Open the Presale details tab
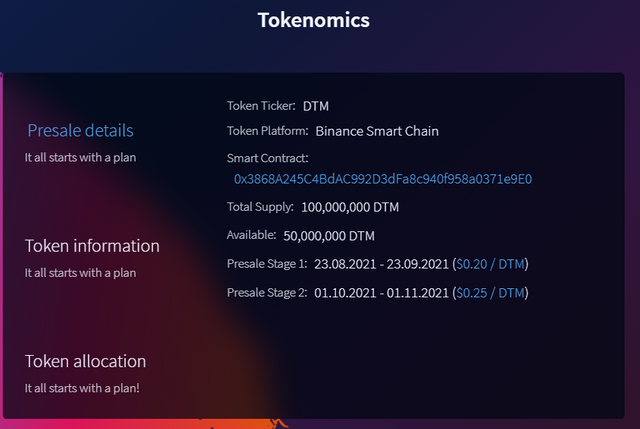640x429 pixels. pos(80,130)
